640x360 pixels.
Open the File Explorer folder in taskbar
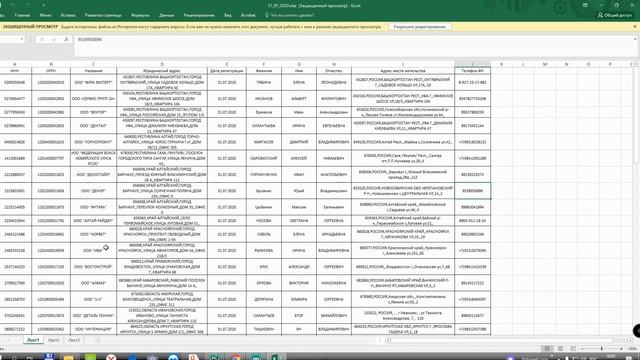(68, 357)
